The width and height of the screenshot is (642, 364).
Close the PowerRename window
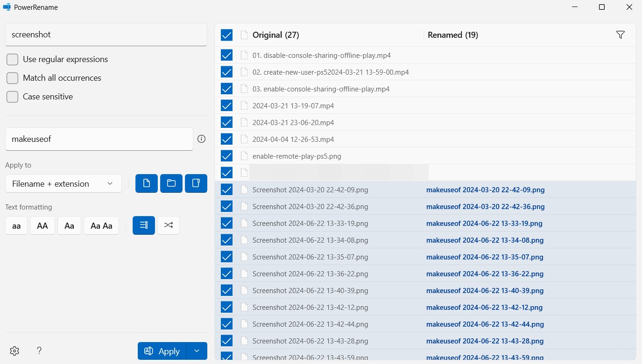point(630,7)
